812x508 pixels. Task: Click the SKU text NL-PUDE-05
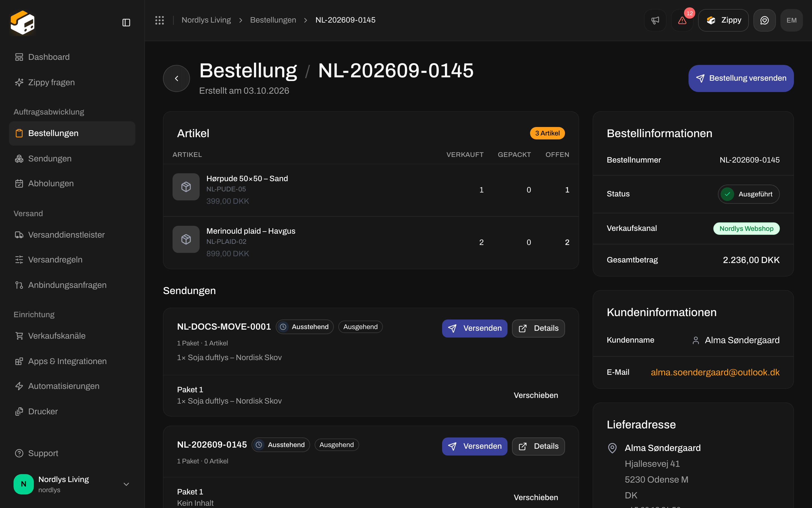pos(226,189)
